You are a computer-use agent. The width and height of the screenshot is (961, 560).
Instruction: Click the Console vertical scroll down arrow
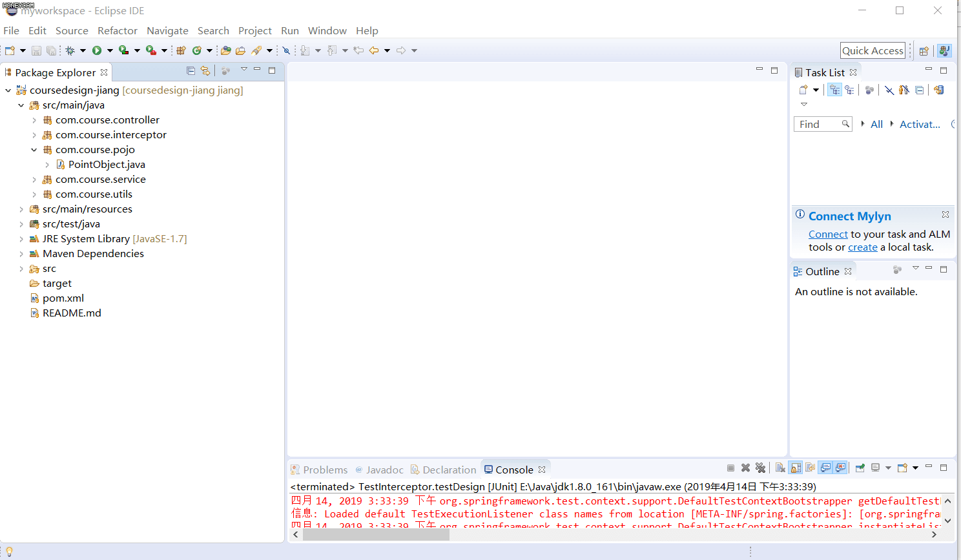click(x=947, y=520)
